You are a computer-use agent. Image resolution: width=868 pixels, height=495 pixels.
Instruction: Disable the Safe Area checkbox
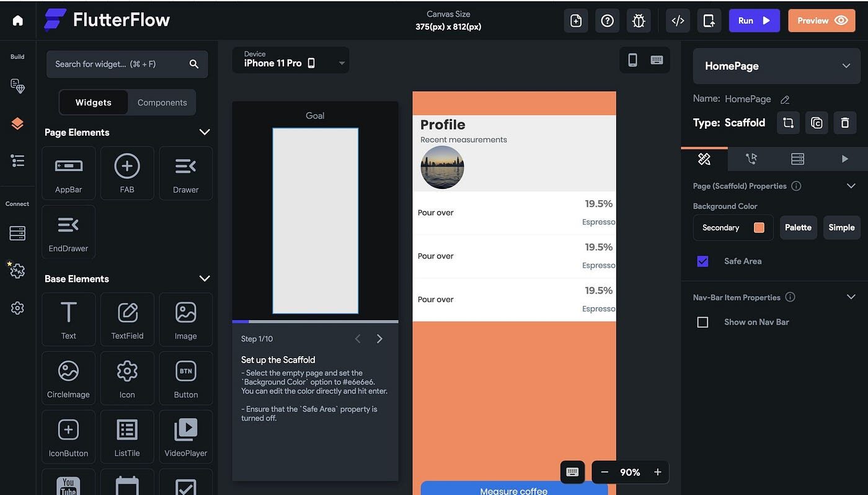click(702, 261)
